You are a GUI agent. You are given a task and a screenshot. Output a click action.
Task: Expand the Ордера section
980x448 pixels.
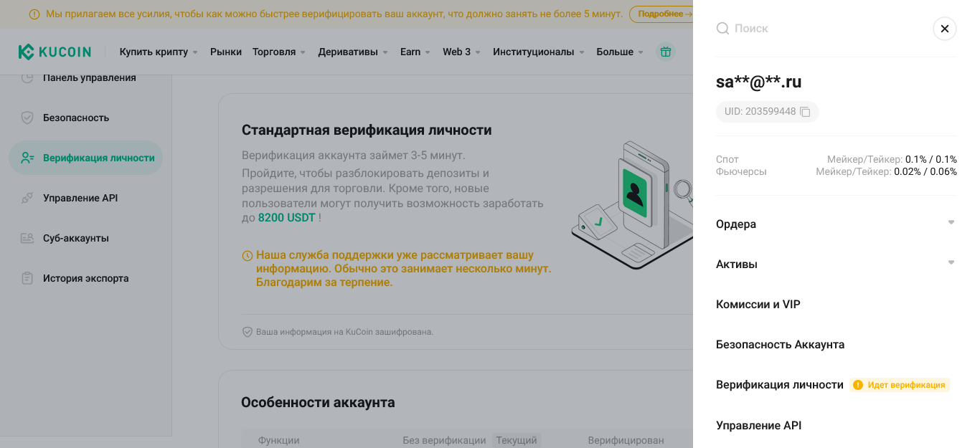951,223
